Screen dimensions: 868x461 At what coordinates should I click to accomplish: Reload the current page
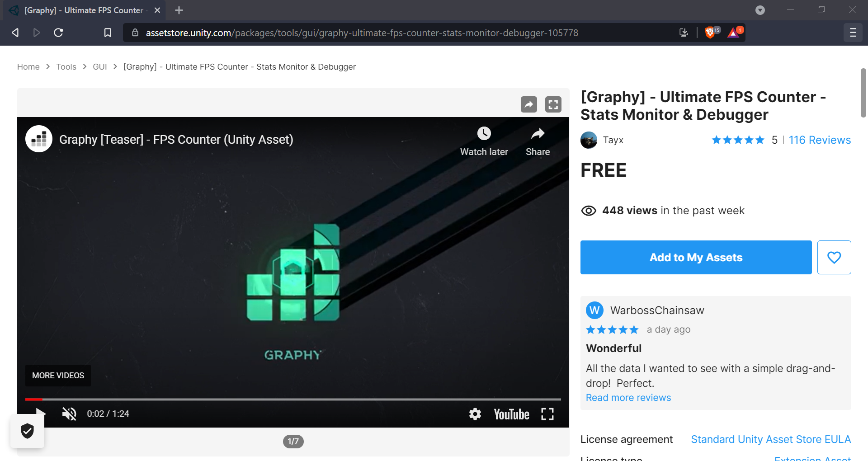click(58, 33)
